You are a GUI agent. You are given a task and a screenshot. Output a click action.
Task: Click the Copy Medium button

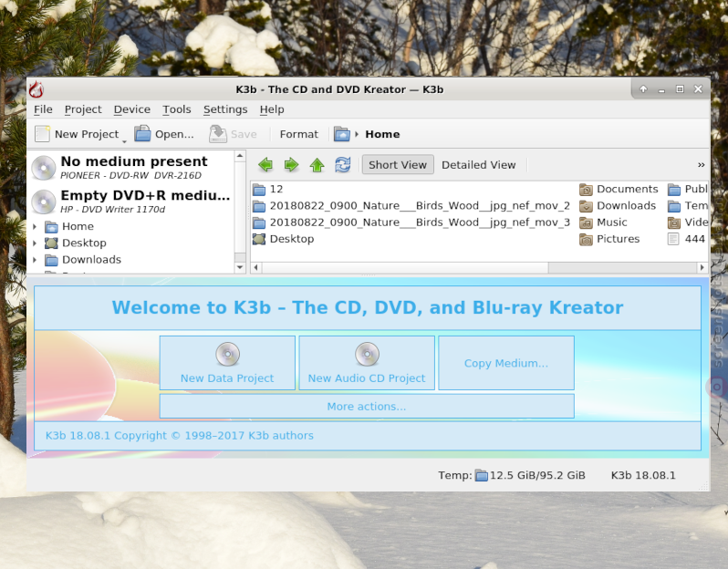tap(506, 363)
